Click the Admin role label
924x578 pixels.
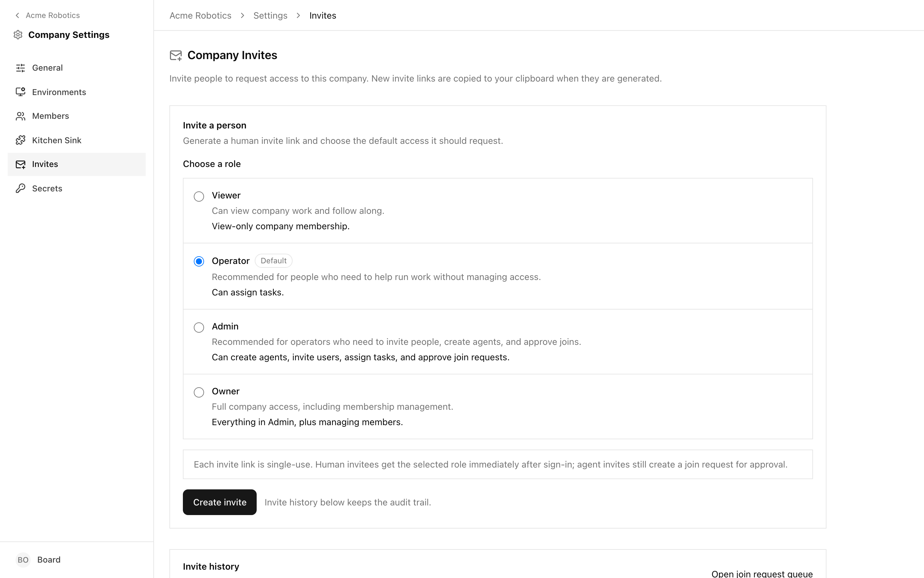(225, 327)
